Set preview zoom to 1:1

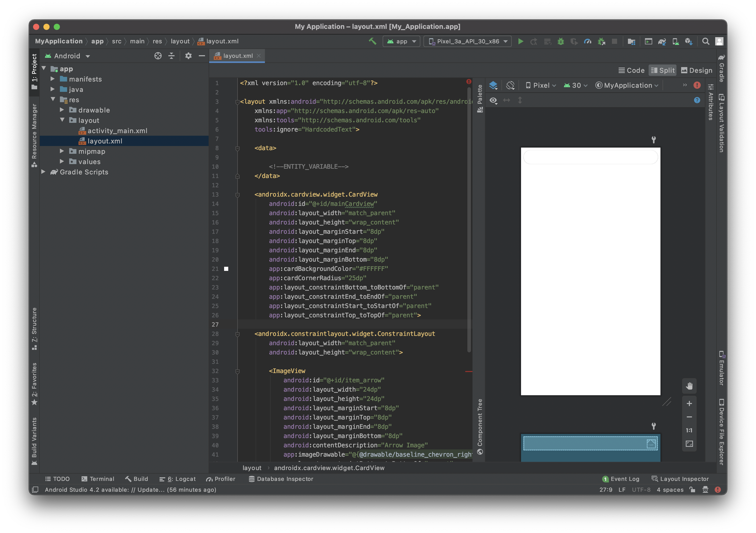689,431
